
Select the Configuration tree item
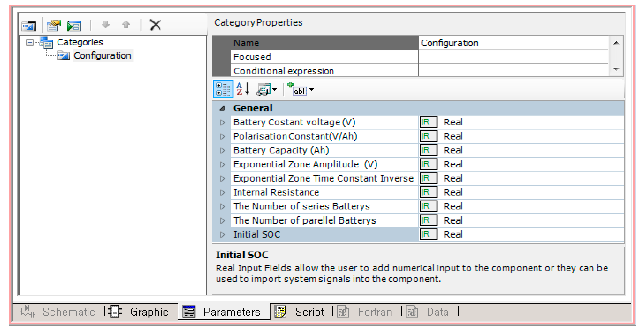coord(102,55)
